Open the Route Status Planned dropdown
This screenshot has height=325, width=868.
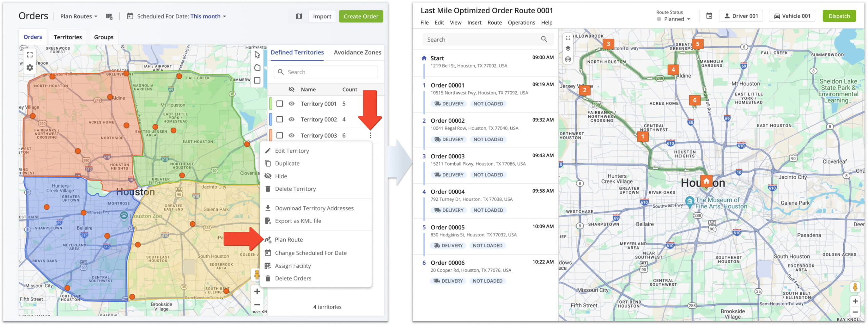click(673, 19)
